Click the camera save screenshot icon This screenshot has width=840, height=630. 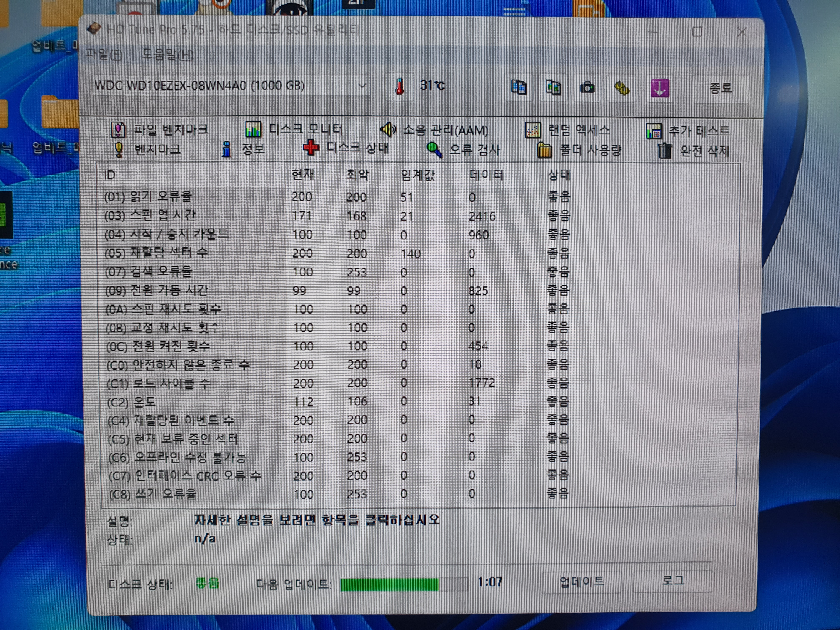(587, 88)
